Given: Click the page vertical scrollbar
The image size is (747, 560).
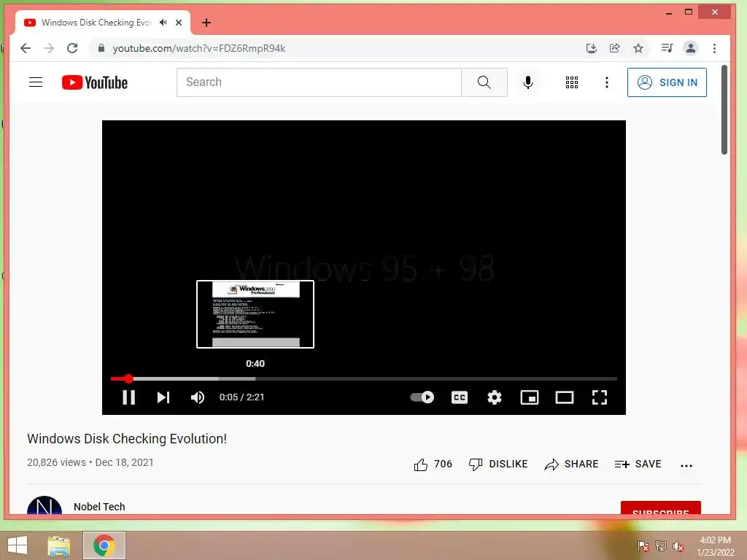Looking at the screenshot, I should click(724, 109).
